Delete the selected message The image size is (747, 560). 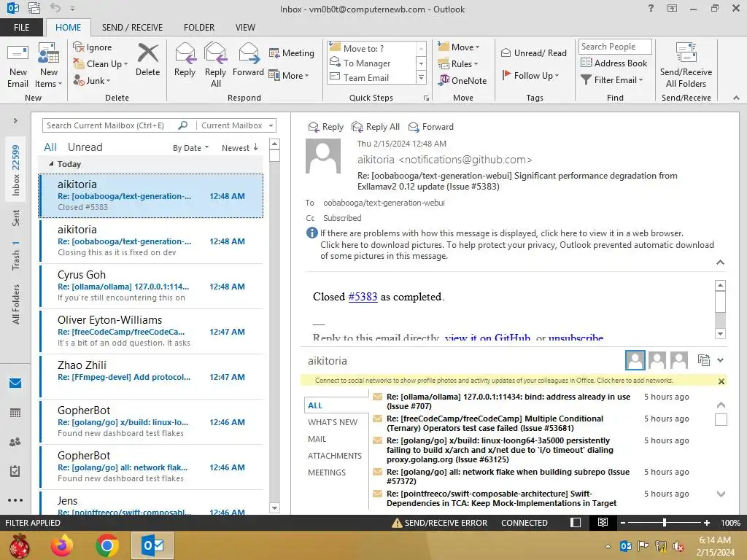[147, 60]
